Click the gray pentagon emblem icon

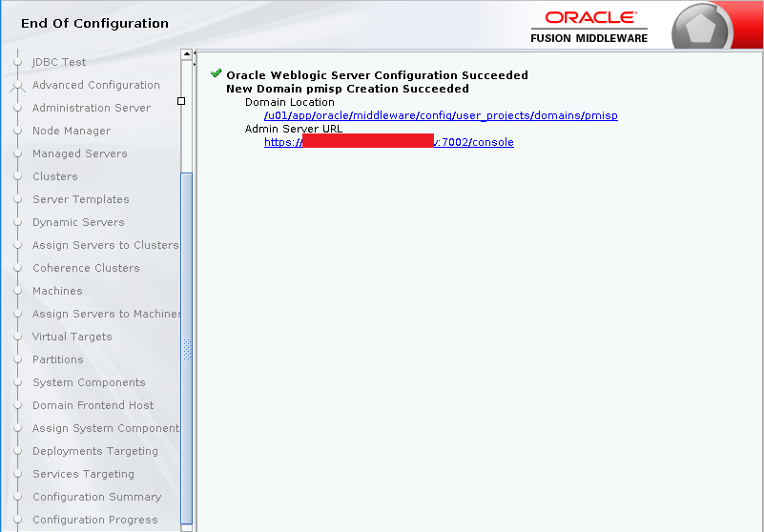(x=702, y=30)
